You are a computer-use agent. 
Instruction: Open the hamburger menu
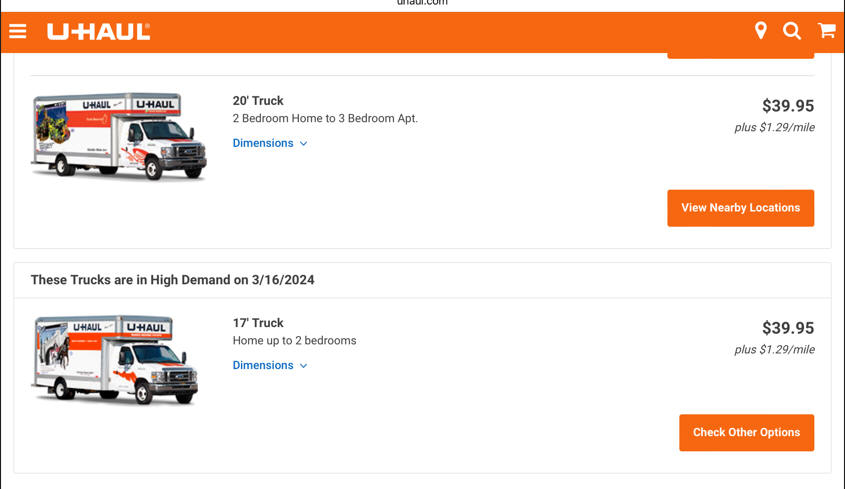[x=17, y=31]
